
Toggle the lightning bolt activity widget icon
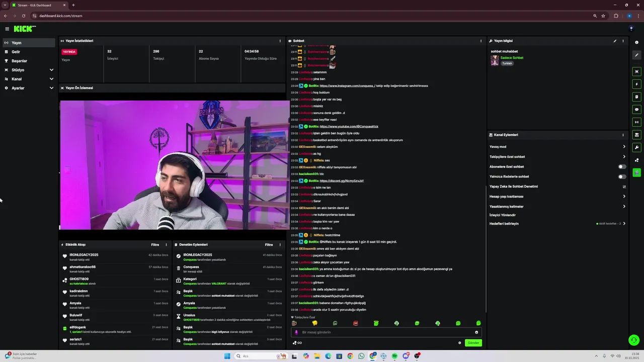[x=636, y=84]
